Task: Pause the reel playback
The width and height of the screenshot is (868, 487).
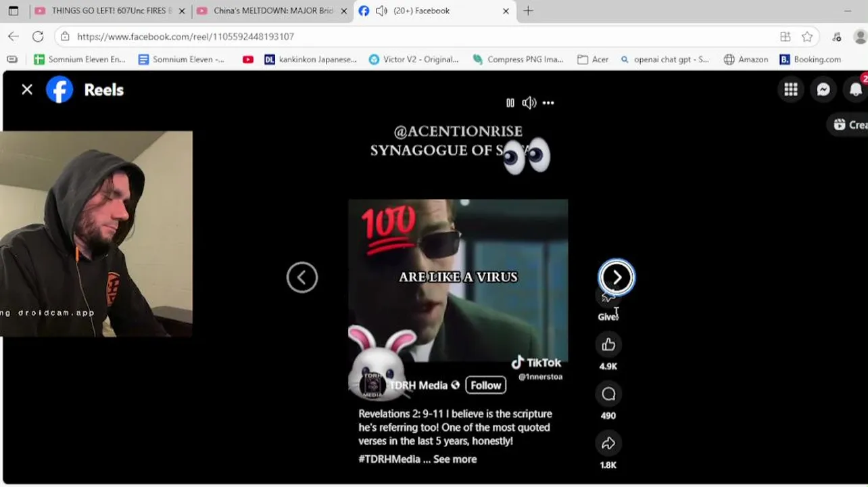Action: 510,103
